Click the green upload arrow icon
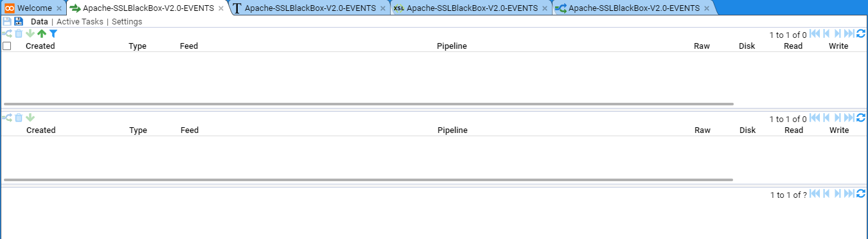The height and width of the screenshot is (239, 868). click(x=42, y=33)
